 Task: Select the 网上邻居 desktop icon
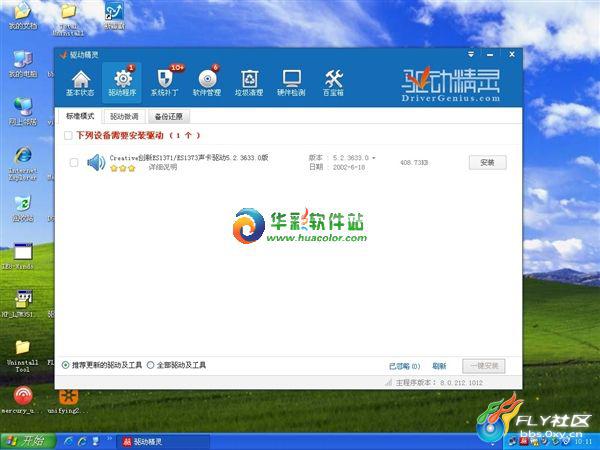point(23,112)
